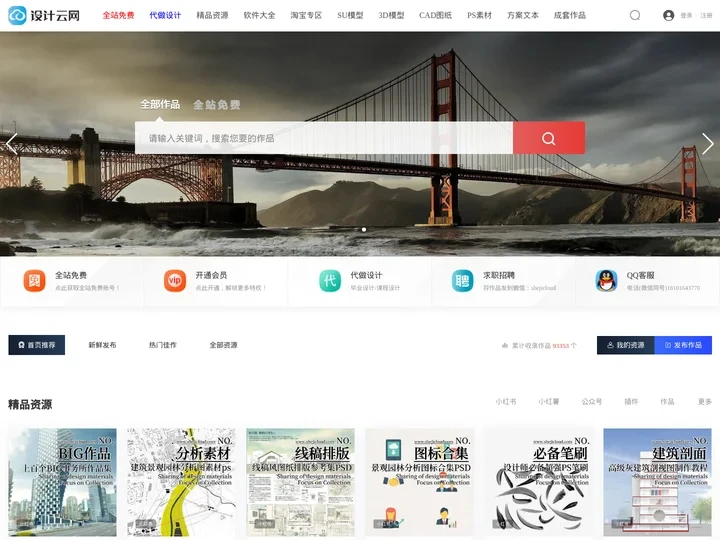
Task: Click the 登录 login link
Action: pos(686,16)
